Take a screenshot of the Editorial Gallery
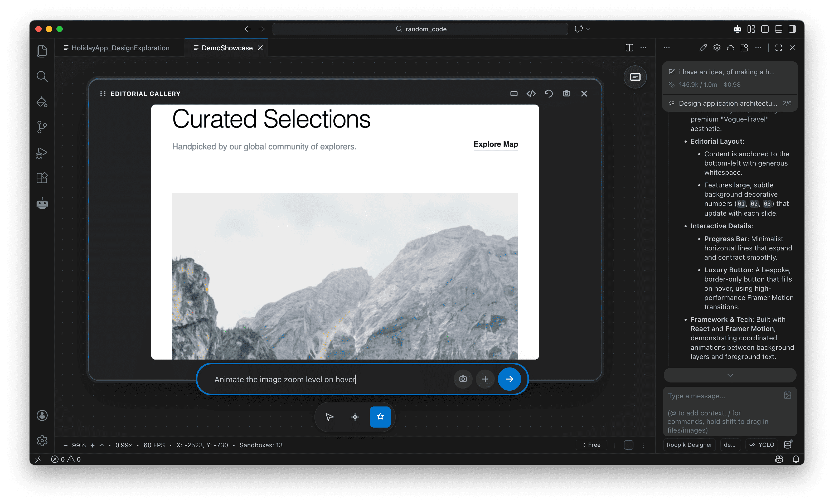The height and width of the screenshot is (504, 834). tap(567, 93)
